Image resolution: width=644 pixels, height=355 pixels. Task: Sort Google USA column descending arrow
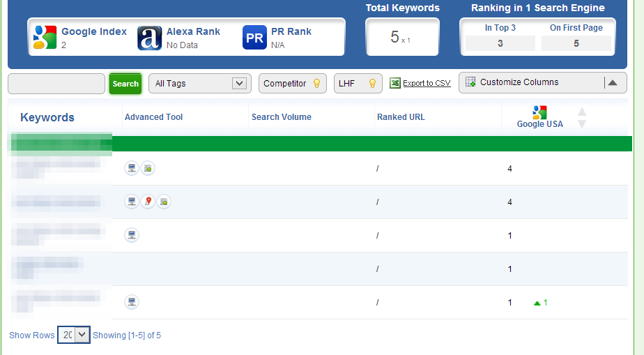coord(582,123)
